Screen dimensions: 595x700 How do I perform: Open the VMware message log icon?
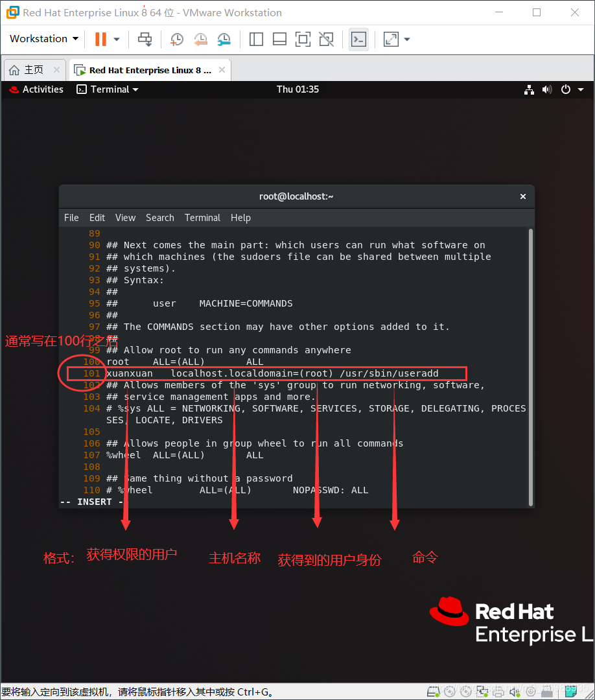pos(571,691)
